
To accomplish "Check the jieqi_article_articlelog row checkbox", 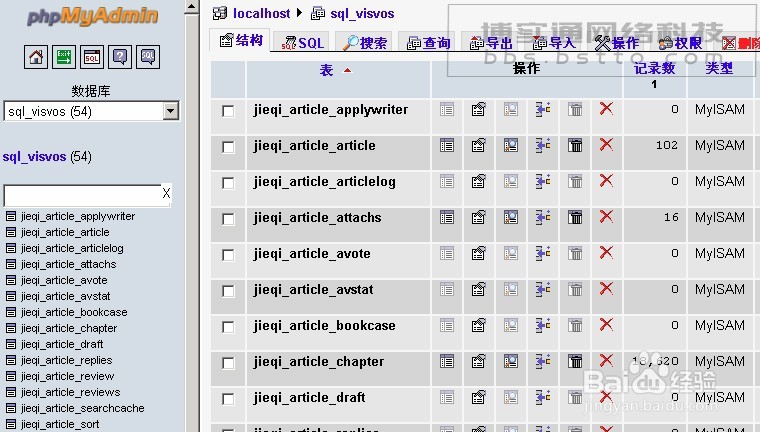I will [x=228, y=183].
